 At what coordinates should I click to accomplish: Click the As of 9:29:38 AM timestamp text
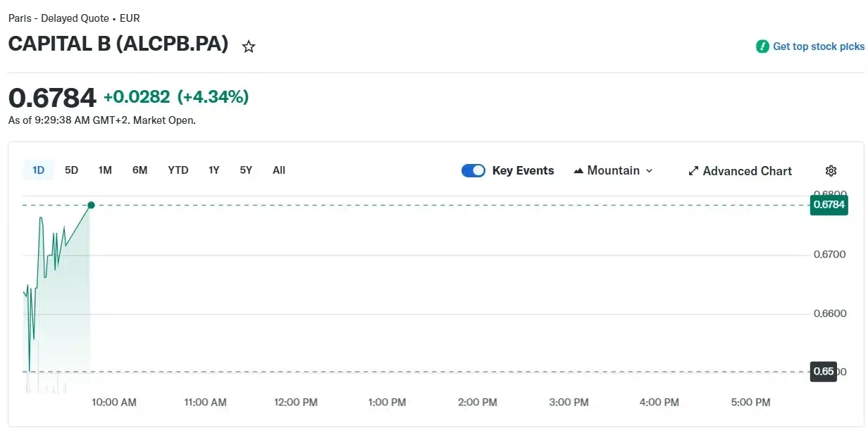point(102,120)
